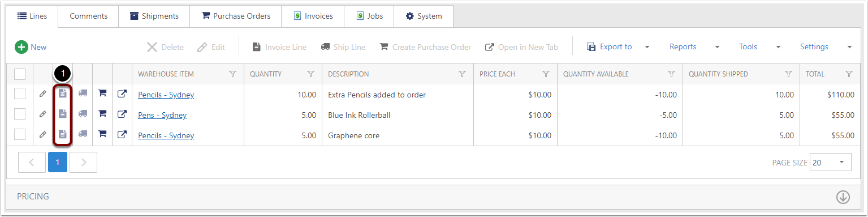The image size is (868, 217).
Task: Switch to the System tab
Action: point(424,16)
